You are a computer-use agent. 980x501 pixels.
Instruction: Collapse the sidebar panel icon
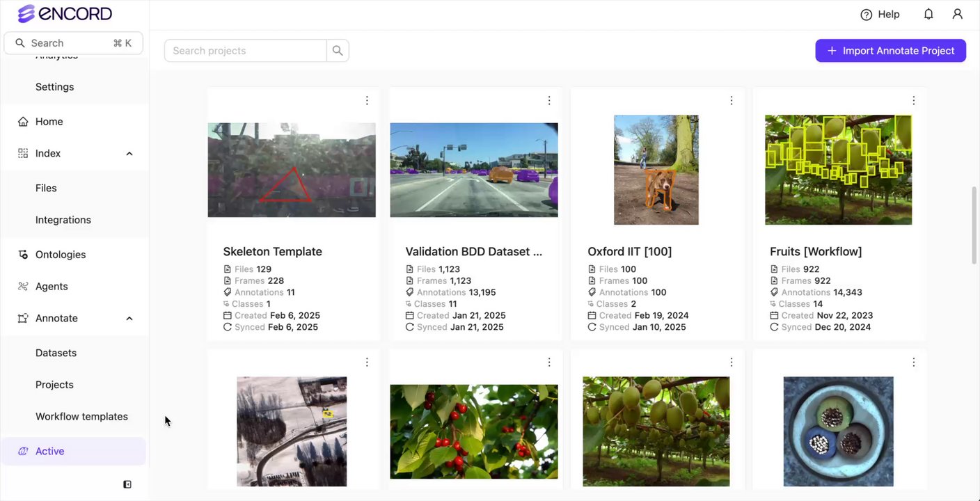tap(127, 484)
